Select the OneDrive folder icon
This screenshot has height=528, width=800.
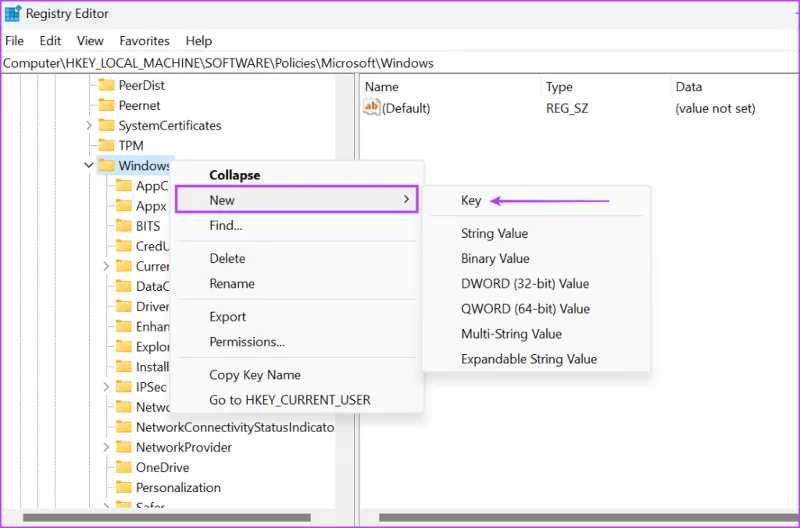click(x=123, y=467)
